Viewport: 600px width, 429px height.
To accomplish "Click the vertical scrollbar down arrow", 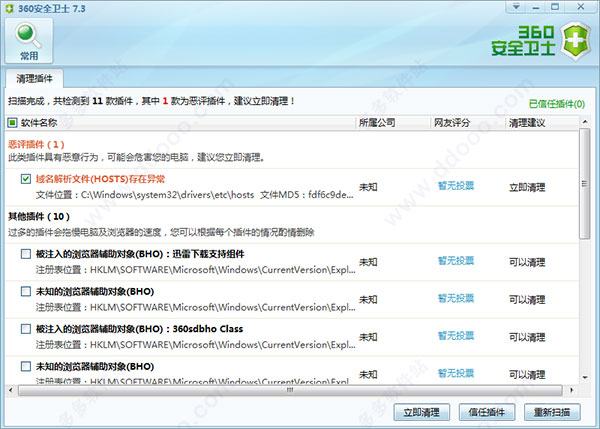I will pyautogui.click(x=585, y=378).
